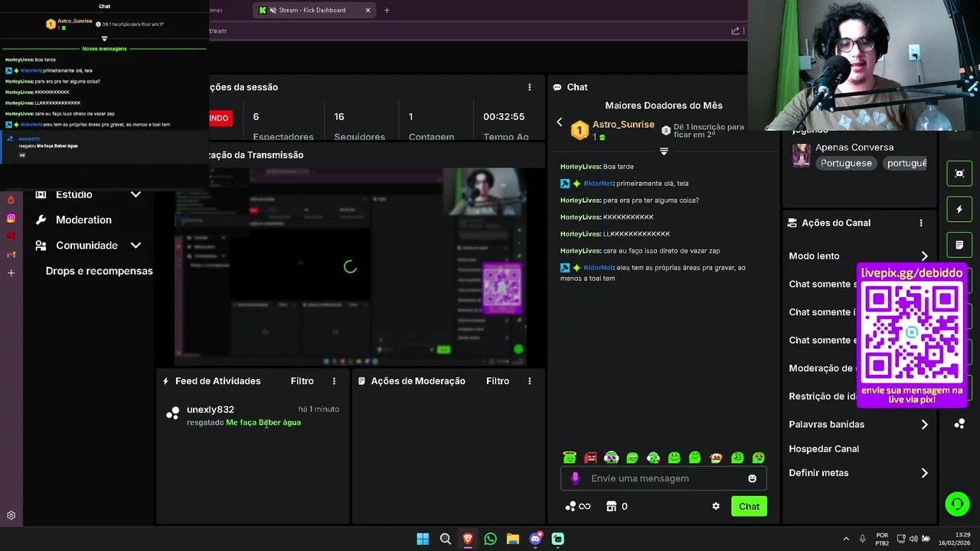Screen dimensions: 980x551
Task: Expand Modo lento options
Action: click(x=924, y=256)
